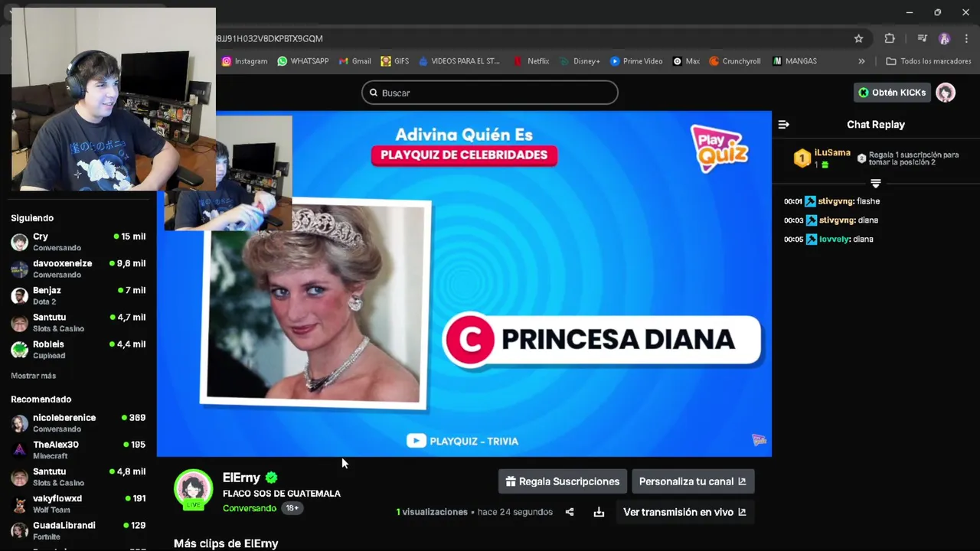
Task: Open the browser profile avatar
Action: (x=944, y=38)
